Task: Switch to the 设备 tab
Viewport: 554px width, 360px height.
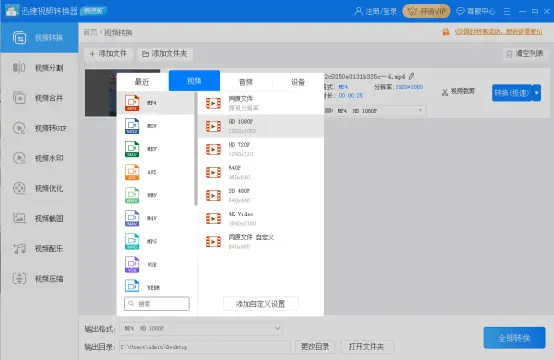Action: [x=298, y=82]
